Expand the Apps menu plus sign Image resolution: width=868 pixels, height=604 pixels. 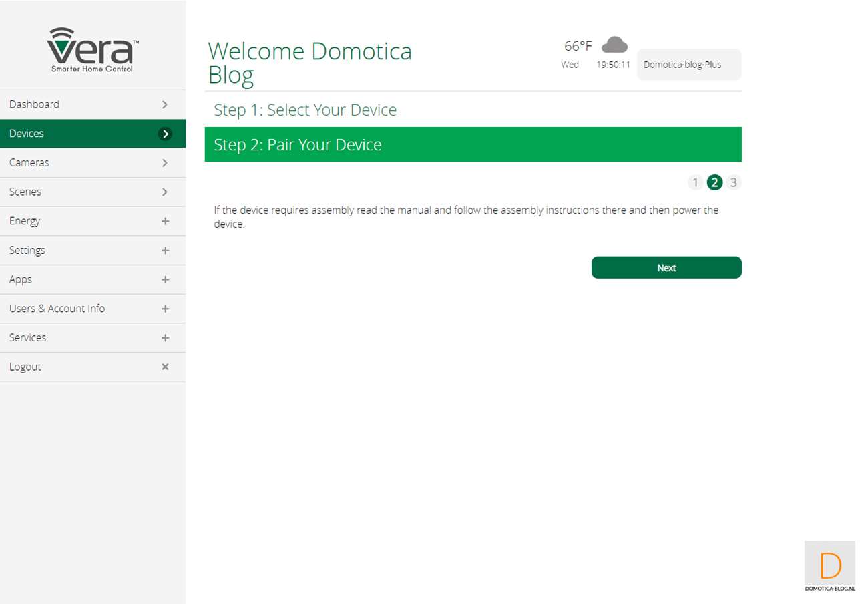tap(165, 279)
